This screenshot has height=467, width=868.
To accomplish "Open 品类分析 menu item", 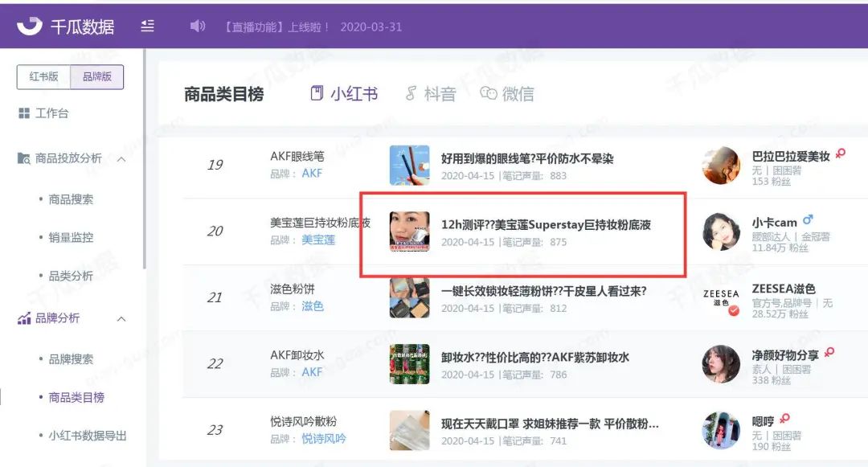I will (x=71, y=276).
